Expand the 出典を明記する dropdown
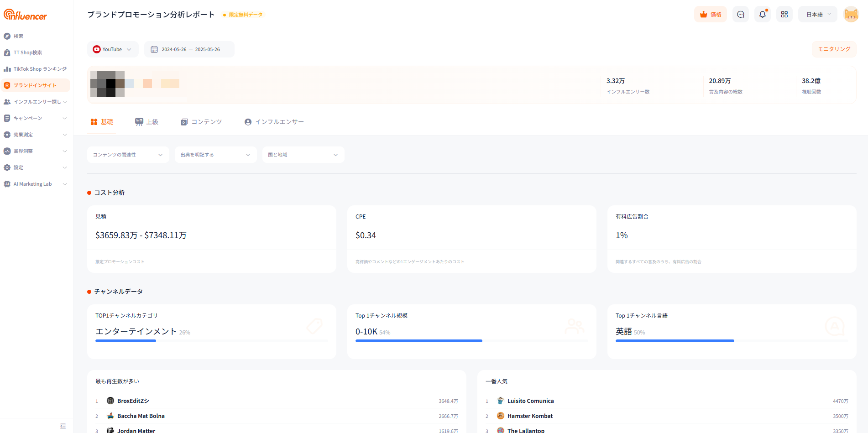868x433 pixels. [x=215, y=155]
